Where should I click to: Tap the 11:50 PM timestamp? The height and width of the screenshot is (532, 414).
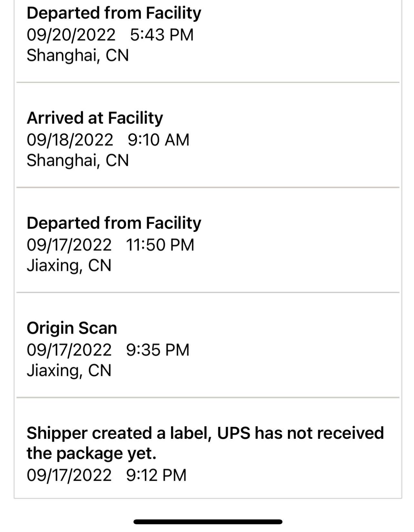point(160,245)
